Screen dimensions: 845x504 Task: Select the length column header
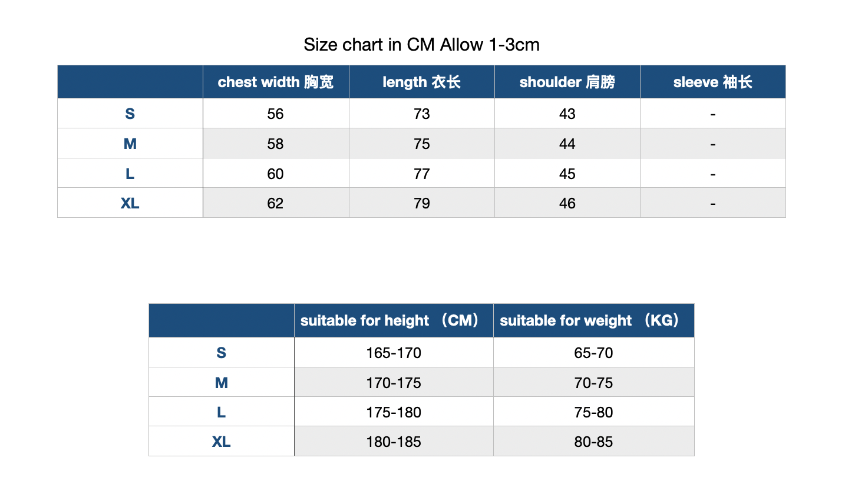coord(421,82)
